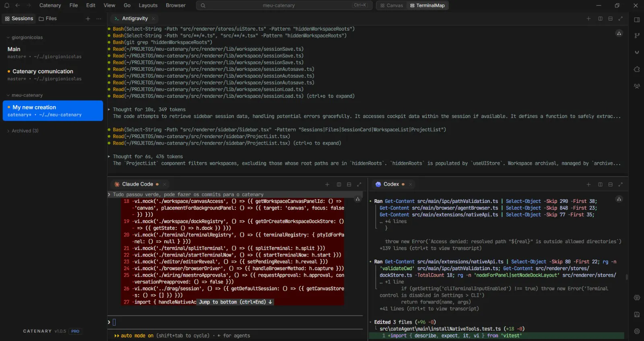Navigate back with the left arrow
The width and height of the screenshot is (644, 341).
[x=17, y=6]
